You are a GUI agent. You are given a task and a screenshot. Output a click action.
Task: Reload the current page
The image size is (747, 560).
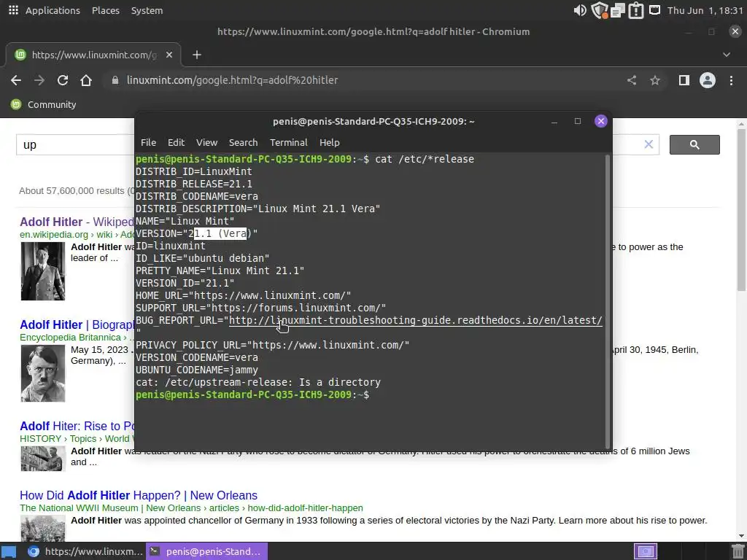pyautogui.click(x=63, y=80)
